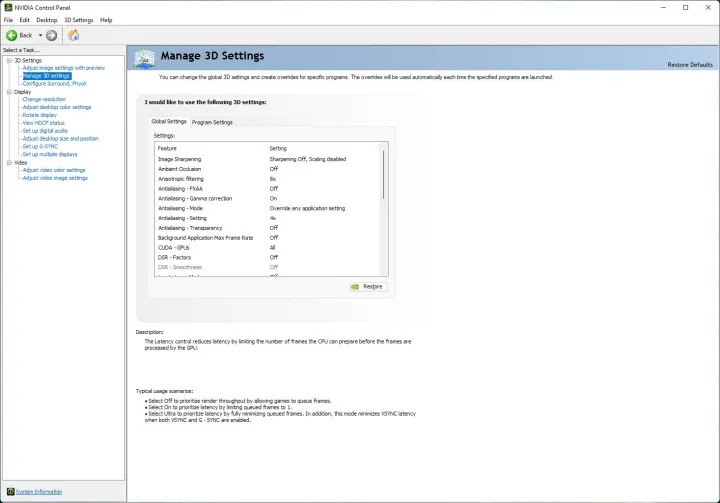This screenshot has width=720, height=503.
Task: Open the 3D Settings menu
Action: (79, 20)
